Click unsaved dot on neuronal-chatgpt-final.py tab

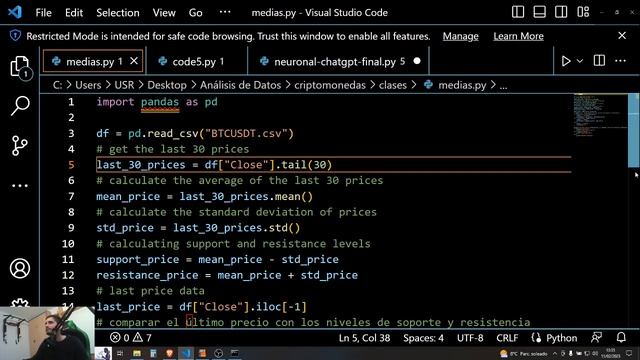click(417, 61)
